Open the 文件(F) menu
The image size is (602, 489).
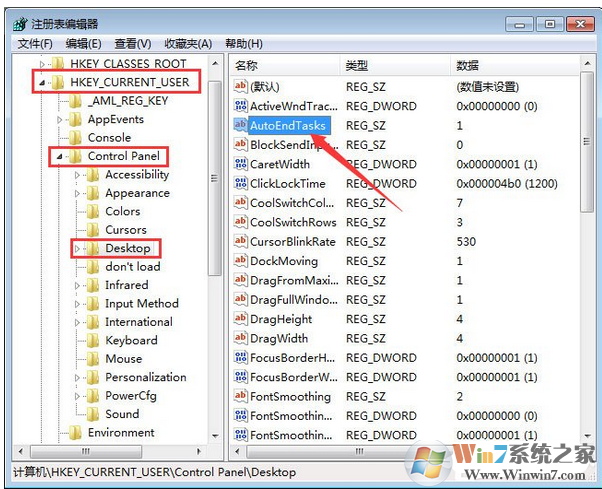pos(35,44)
